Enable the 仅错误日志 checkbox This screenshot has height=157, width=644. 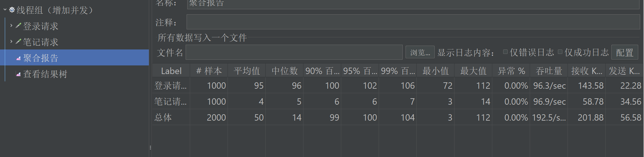pos(505,52)
